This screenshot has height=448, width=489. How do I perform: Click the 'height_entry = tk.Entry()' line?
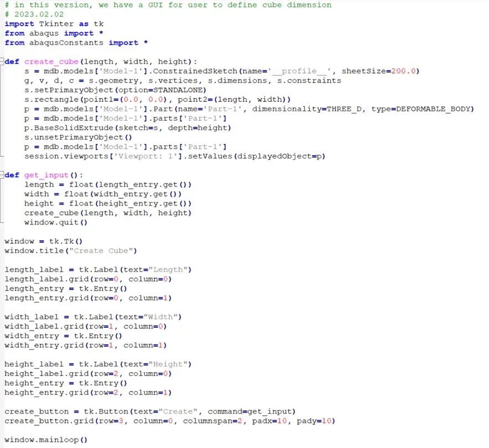tap(66, 383)
